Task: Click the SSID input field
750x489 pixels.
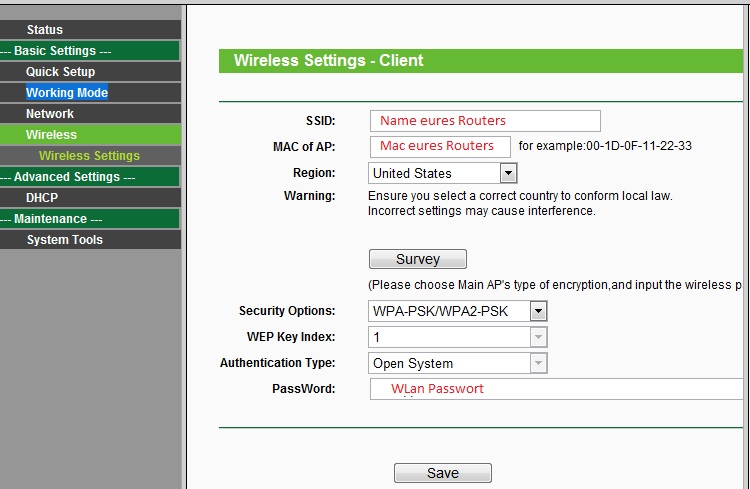Action: click(x=484, y=121)
